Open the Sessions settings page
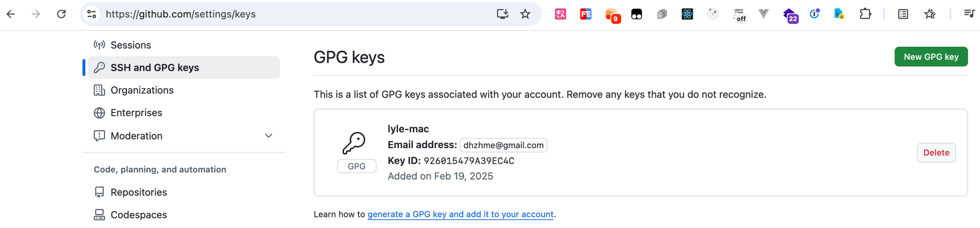 coord(131,45)
